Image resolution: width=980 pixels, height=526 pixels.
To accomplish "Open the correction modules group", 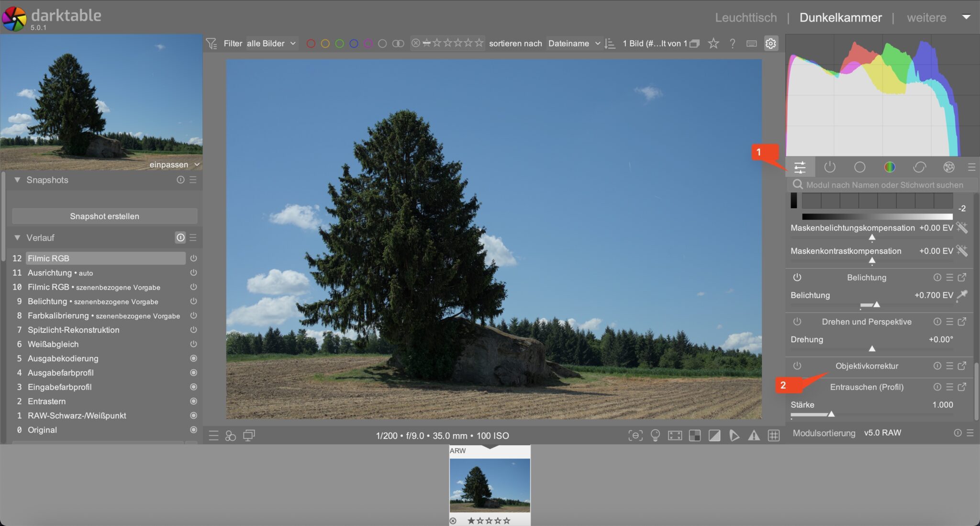I will pos(920,167).
